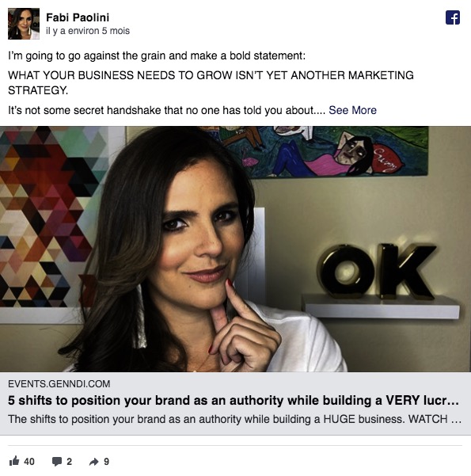Click the woman's face in the preview photo

click(x=199, y=230)
